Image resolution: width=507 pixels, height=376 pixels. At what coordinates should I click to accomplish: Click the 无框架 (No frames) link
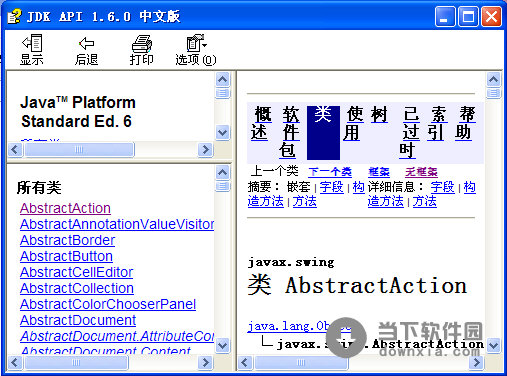pos(421,172)
